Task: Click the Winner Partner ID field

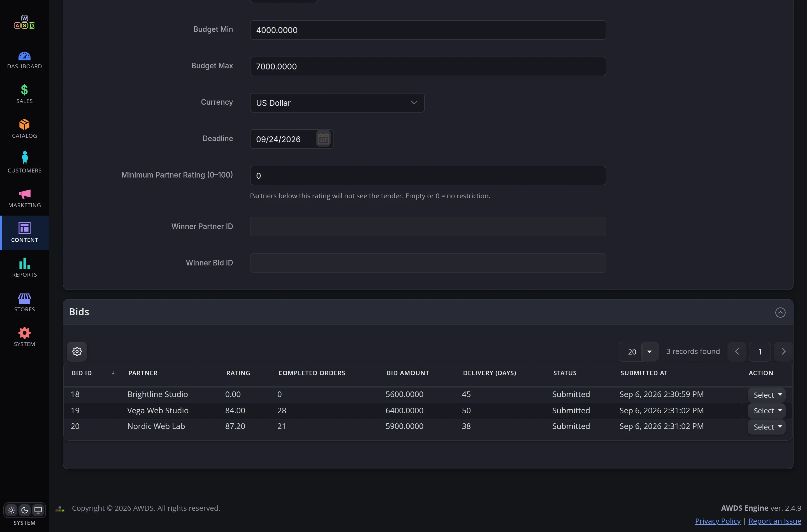Action: point(428,226)
